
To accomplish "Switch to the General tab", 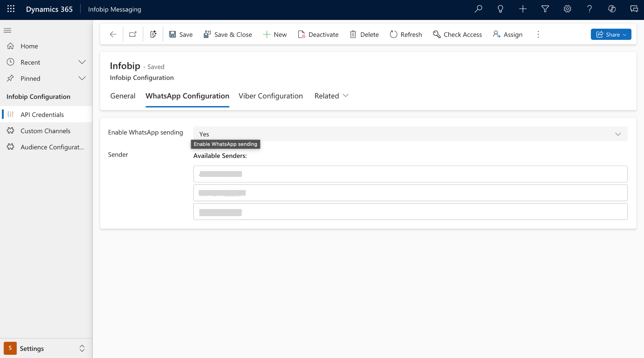I will point(123,96).
